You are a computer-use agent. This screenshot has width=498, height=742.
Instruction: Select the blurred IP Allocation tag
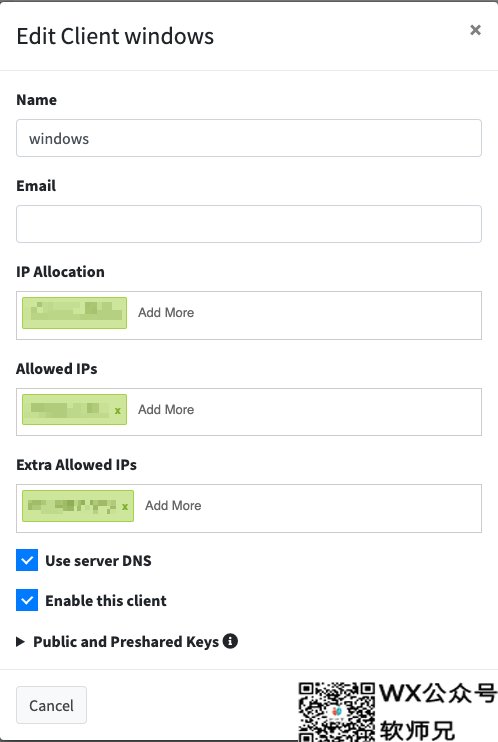(x=74, y=313)
